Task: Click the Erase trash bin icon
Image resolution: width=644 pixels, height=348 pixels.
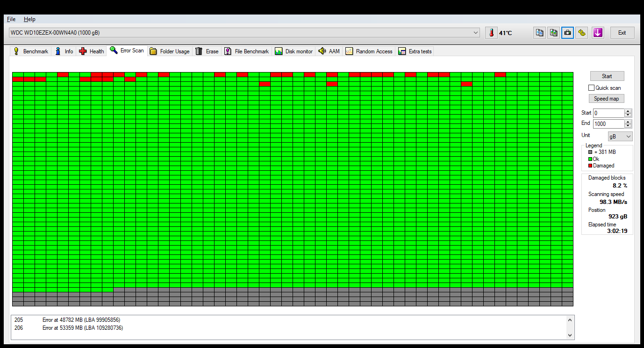Action: pos(199,51)
